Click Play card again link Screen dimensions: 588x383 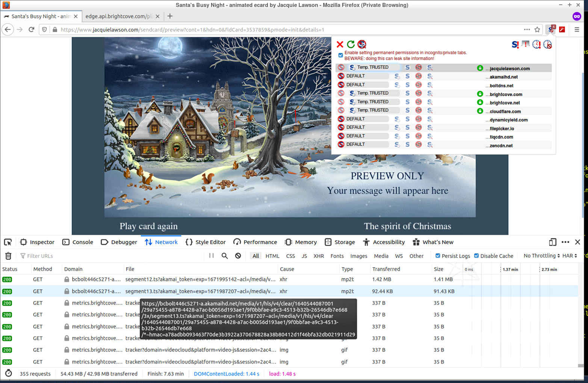(148, 226)
